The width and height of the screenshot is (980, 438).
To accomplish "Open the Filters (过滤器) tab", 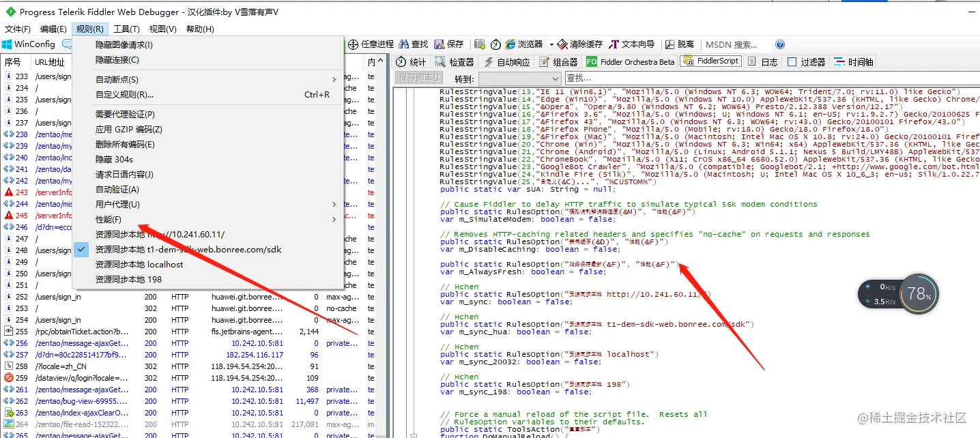I will [806, 62].
